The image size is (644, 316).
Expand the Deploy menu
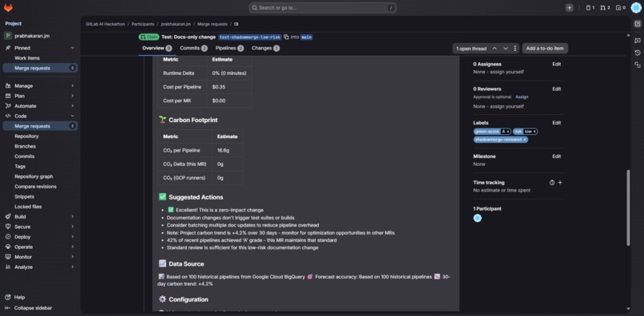click(39, 237)
